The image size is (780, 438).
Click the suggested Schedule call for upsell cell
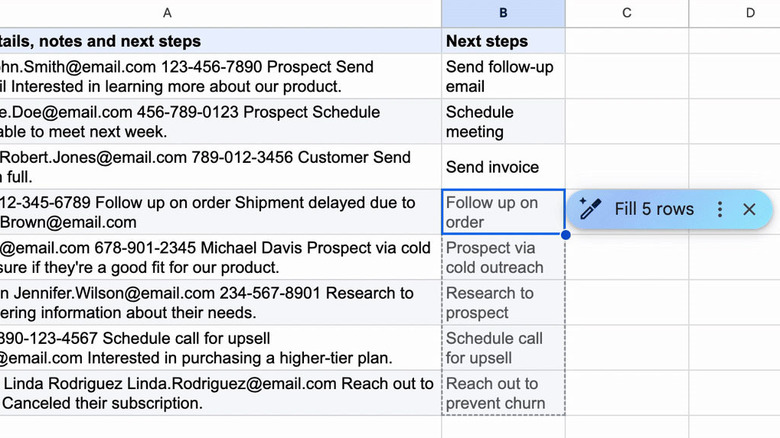[502, 347]
